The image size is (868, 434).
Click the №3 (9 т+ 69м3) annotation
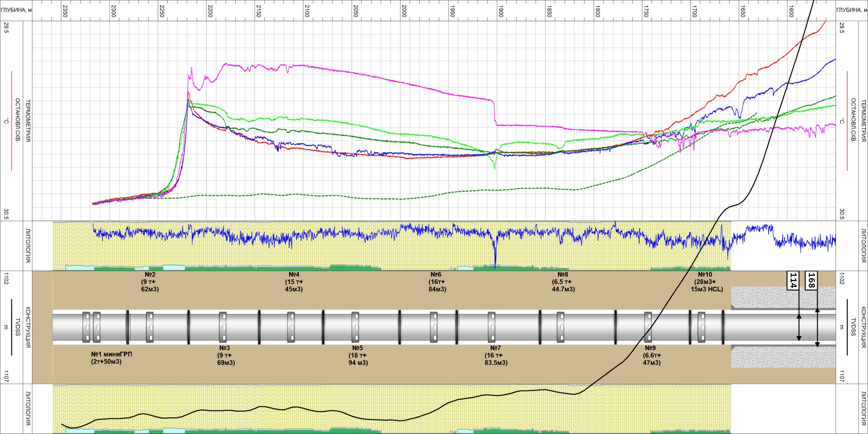226,355
